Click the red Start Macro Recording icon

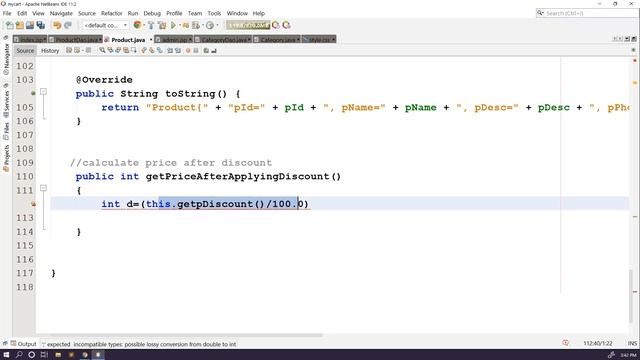(x=188, y=51)
